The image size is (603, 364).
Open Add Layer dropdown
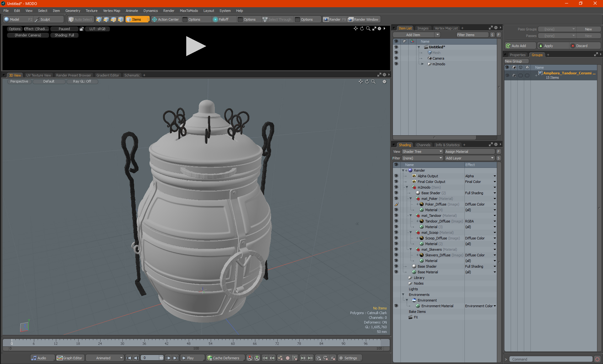tap(470, 158)
